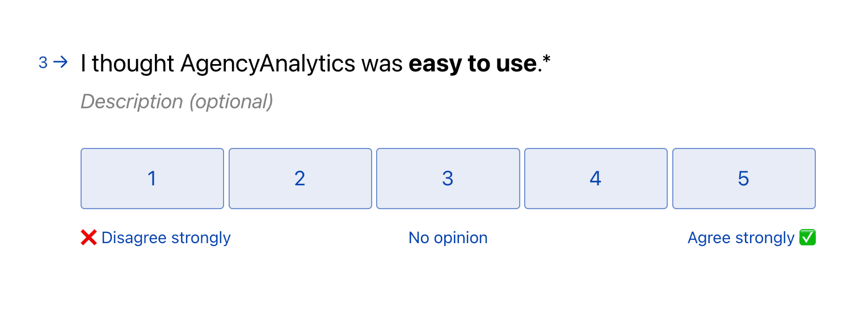The height and width of the screenshot is (314, 868).
Task: Click the Description (optional) field
Action: (x=177, y=101)
